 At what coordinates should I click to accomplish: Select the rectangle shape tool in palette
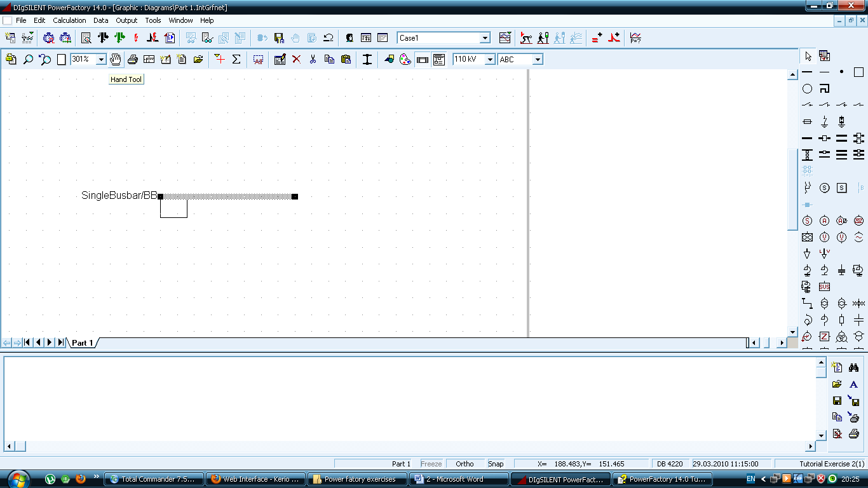tap(858, 72)
